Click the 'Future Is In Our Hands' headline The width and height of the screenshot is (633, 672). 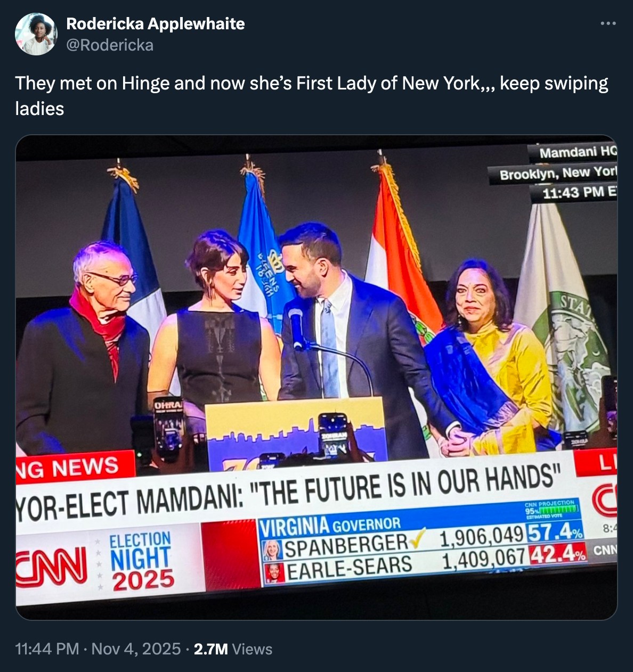tap(288, 492)
